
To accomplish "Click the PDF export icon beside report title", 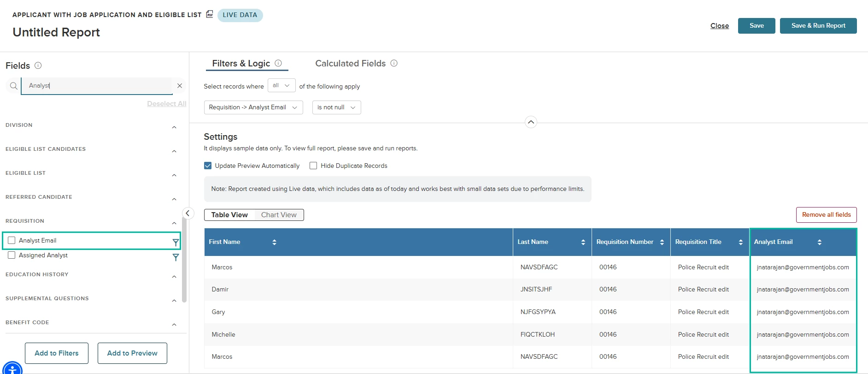I will click(x=210, y=14).
